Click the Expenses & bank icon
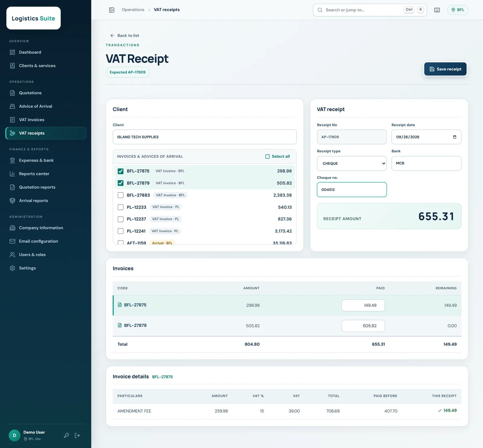This screenshot has width=483, height=448. (12, 160)
